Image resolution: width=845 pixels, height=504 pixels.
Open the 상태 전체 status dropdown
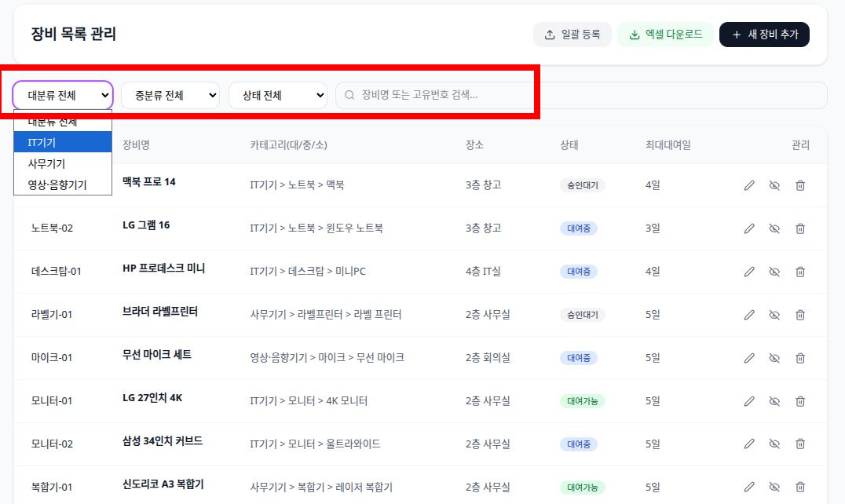point(278,95)
